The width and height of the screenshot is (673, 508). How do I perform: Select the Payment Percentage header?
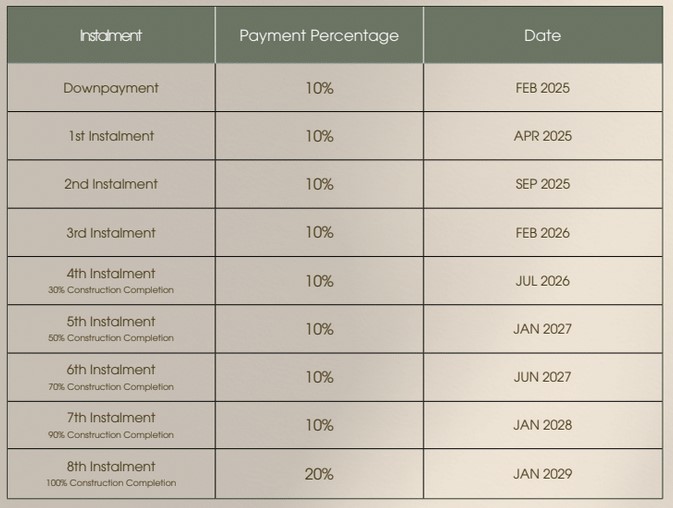319,36
